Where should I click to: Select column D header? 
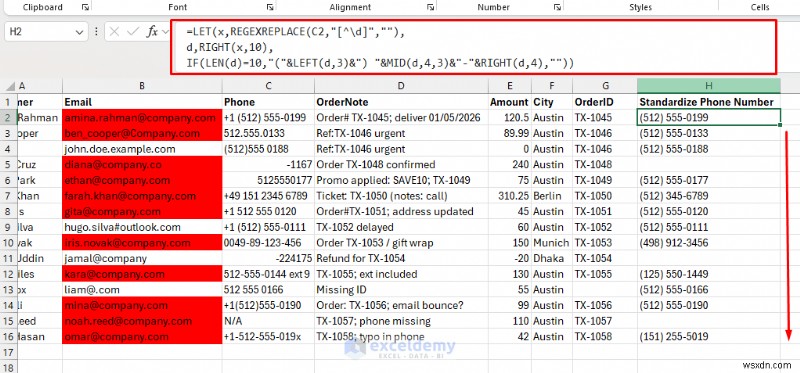point(401,86)
